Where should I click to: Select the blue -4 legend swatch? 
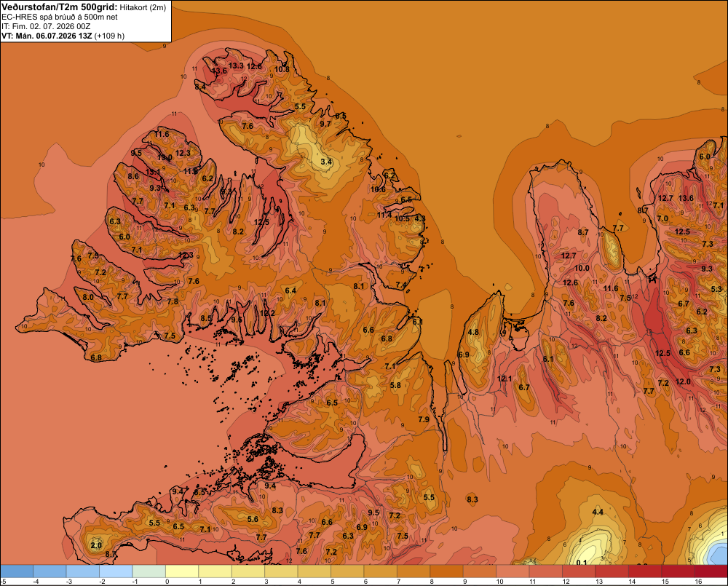[x=50, y=571]
